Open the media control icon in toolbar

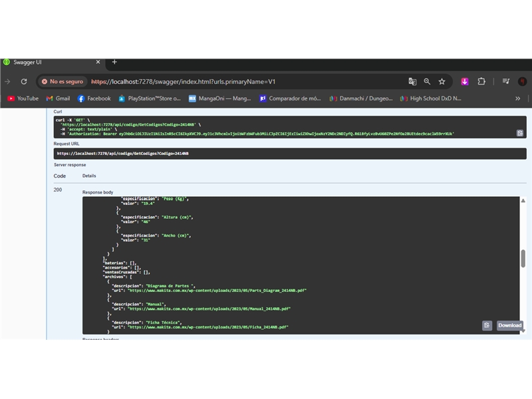(x=505, y=82)
